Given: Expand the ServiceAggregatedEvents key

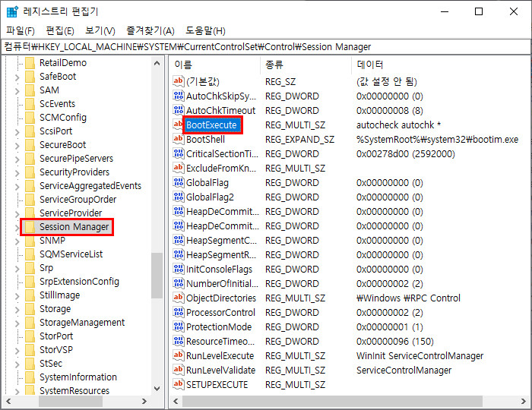Looking at the screenshot, I should [17, 186].
